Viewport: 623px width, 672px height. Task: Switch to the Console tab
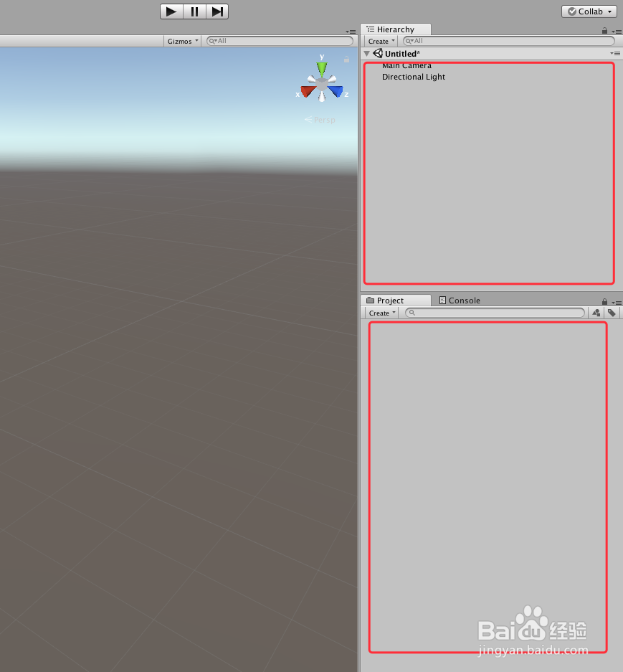click(x=462, y=300)
